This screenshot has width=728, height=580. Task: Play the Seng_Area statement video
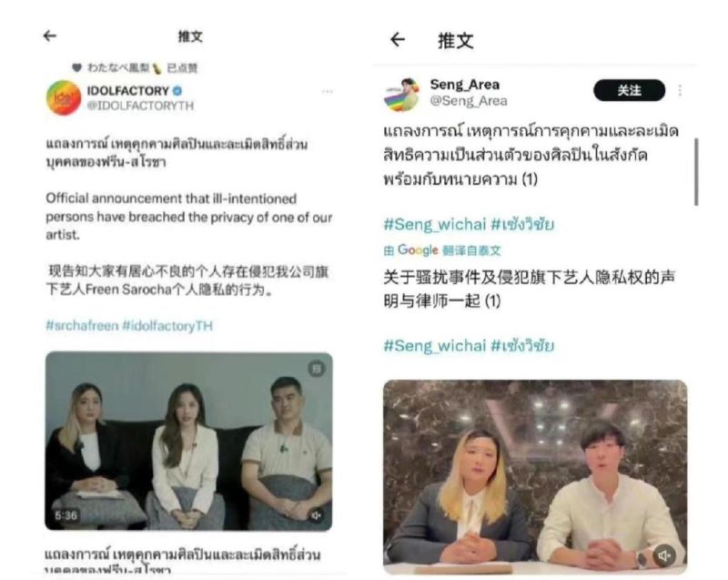coord(535,476)
